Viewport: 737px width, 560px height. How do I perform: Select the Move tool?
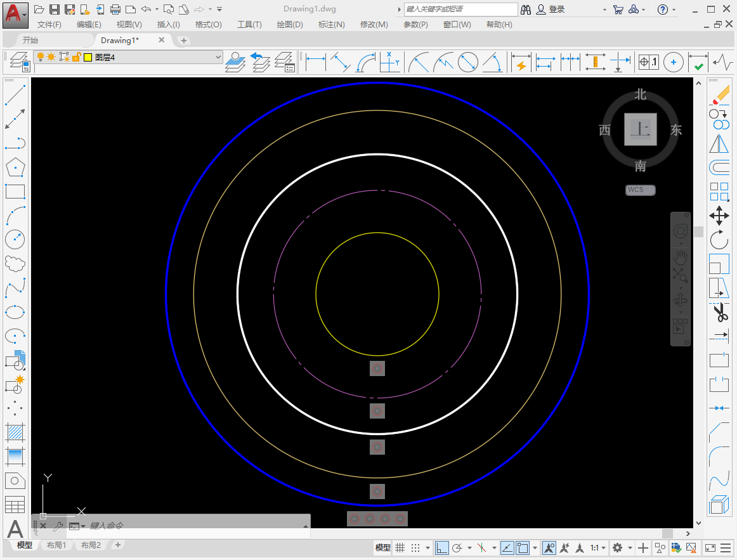click(719, 216)
